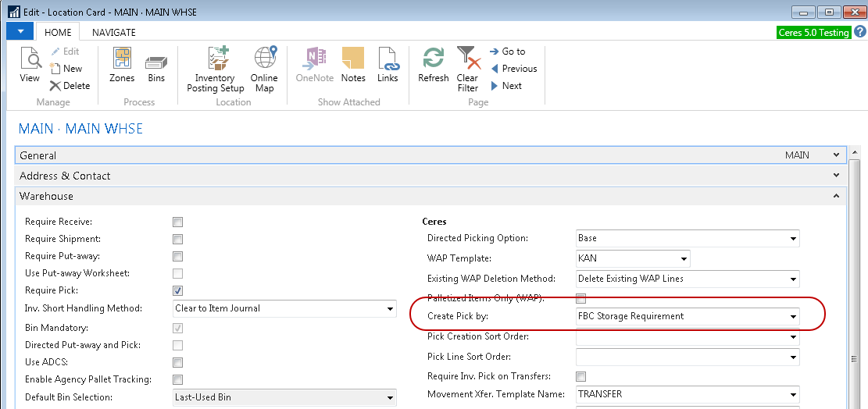Screen dimensions: 868x409
Task: Open Inventory Posting Setup
Action: (216, 69)
